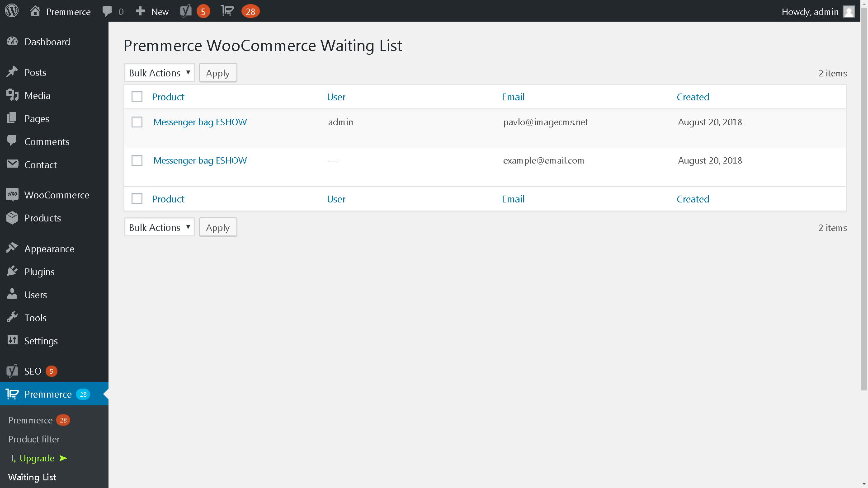Click the Settings sliders icon
The height and width of the screenshot is (488, 868).
pos(12,340)
